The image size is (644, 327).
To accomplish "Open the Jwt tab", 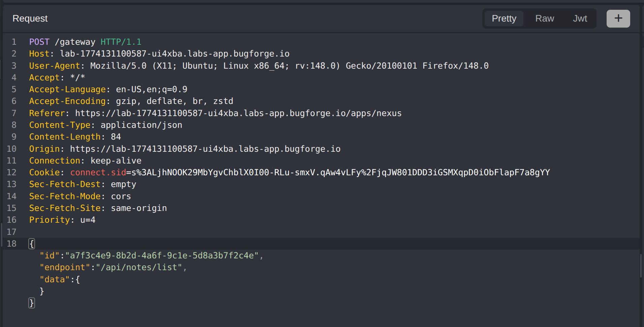I will pos(580,19).
